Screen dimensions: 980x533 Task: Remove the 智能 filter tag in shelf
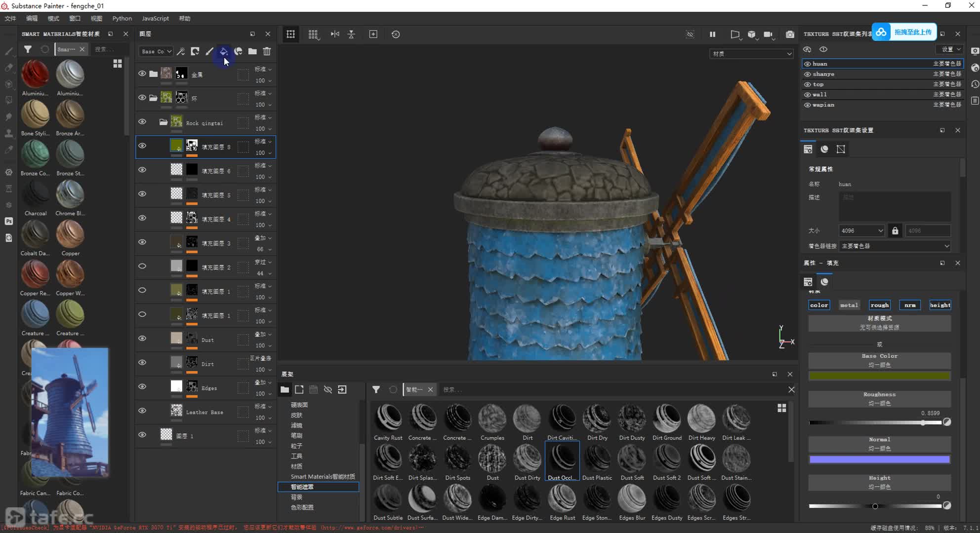pos(430,389)
